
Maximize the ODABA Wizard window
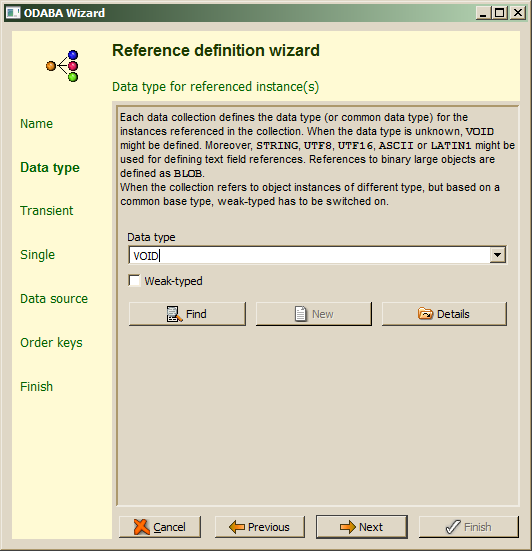(x=499, y=13)
